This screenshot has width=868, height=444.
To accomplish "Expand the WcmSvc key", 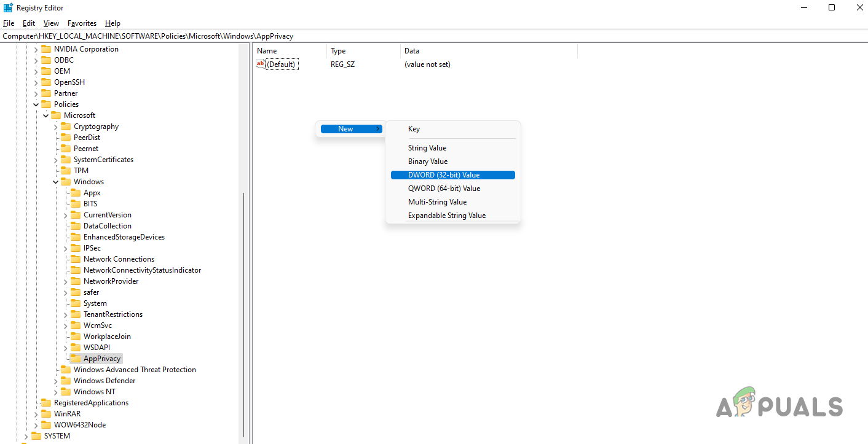I will coord(65,325).
